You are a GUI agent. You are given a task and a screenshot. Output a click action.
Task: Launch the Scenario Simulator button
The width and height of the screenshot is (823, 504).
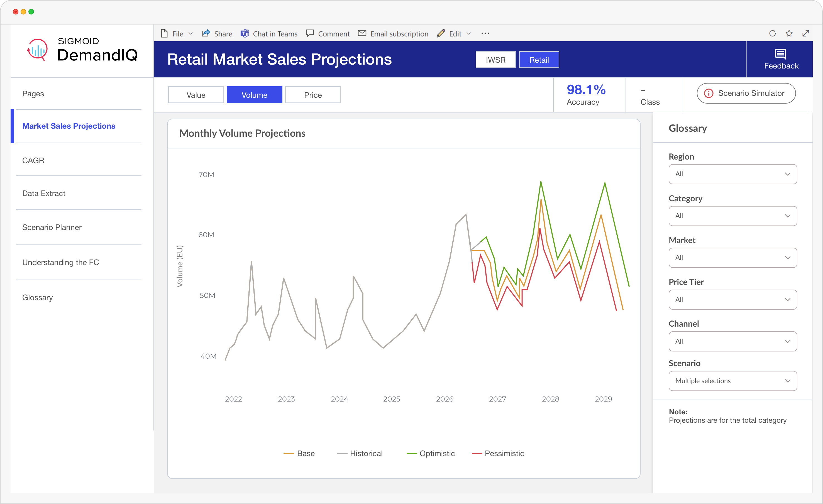[x=746, y=93]
